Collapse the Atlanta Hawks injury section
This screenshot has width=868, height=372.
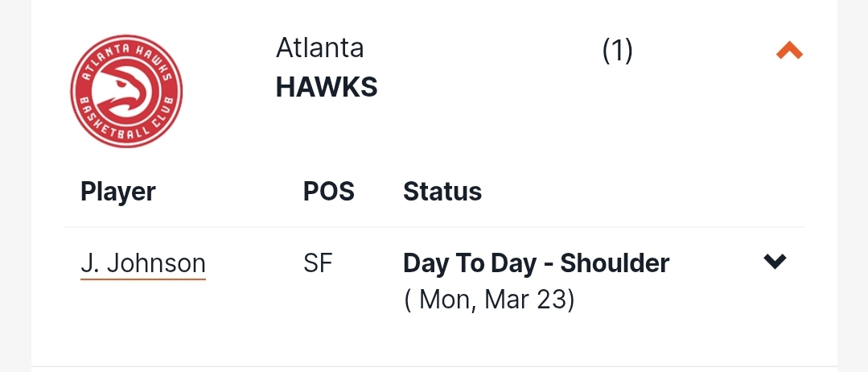pyautogui.click(x=789, y=51)
